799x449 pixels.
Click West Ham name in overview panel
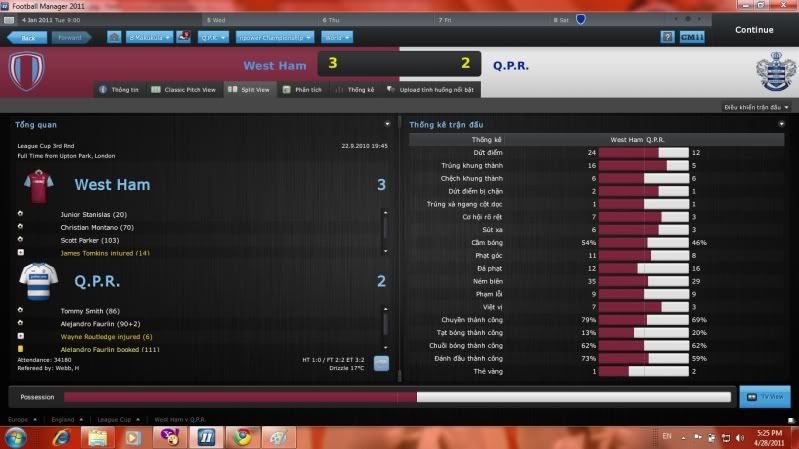click(112, 185)
